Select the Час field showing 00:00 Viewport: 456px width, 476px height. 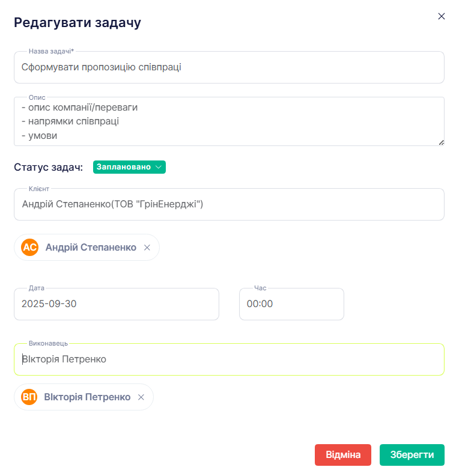tap(291, 304)
